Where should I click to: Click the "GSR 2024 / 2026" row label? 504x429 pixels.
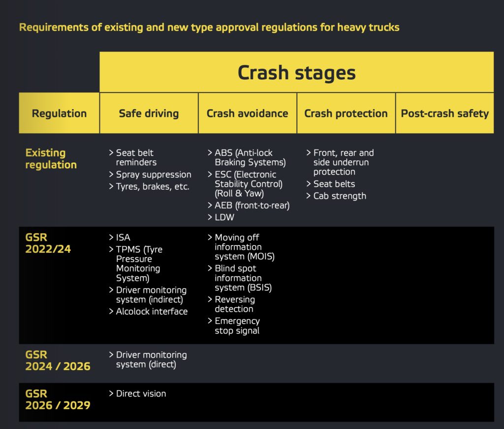pyautogui.click(x=58, y=360)
